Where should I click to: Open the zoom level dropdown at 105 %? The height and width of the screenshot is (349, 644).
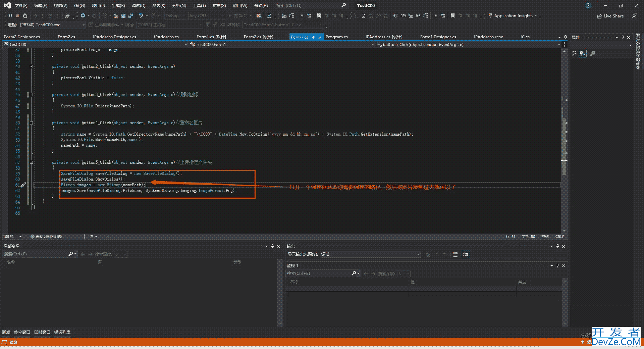point(20,237)
